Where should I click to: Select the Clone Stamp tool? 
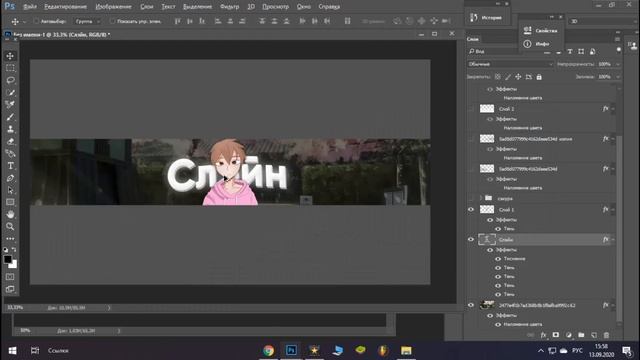pos(10,129)
